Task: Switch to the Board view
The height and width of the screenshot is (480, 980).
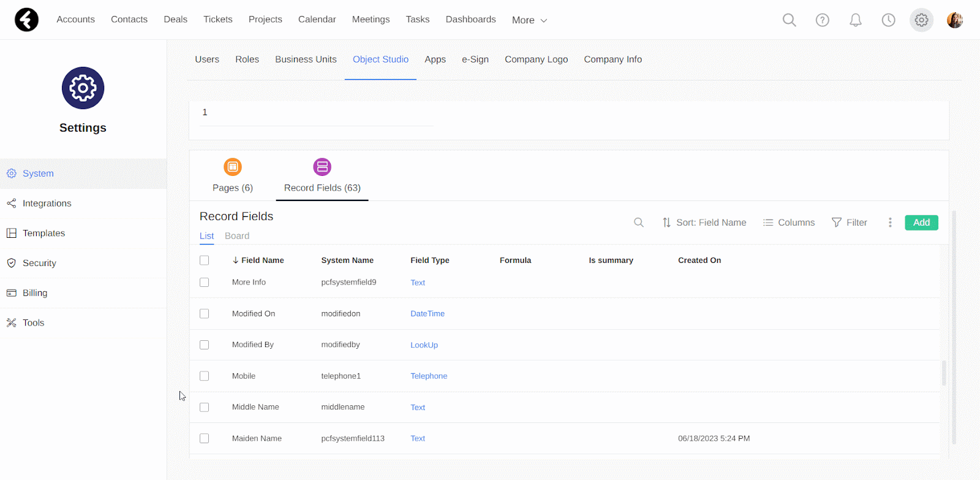Action: (237, 236)
